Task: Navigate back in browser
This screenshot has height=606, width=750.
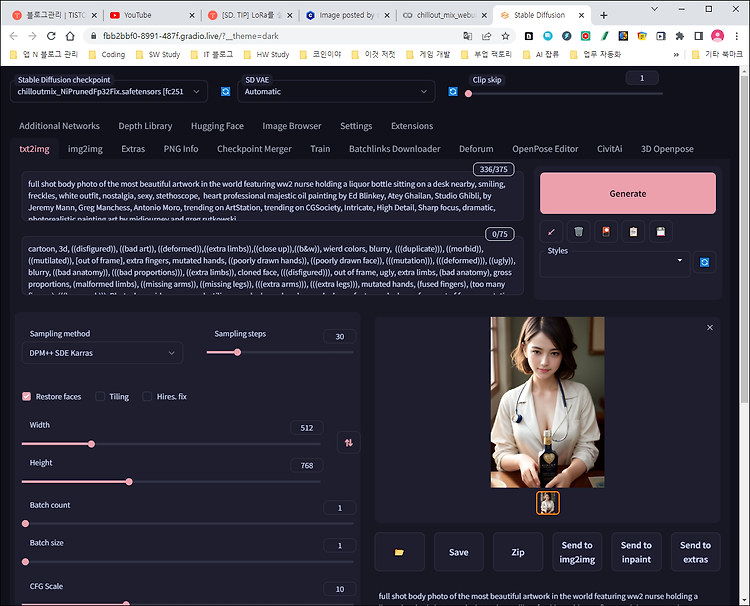Action: (x=14, y=36)
